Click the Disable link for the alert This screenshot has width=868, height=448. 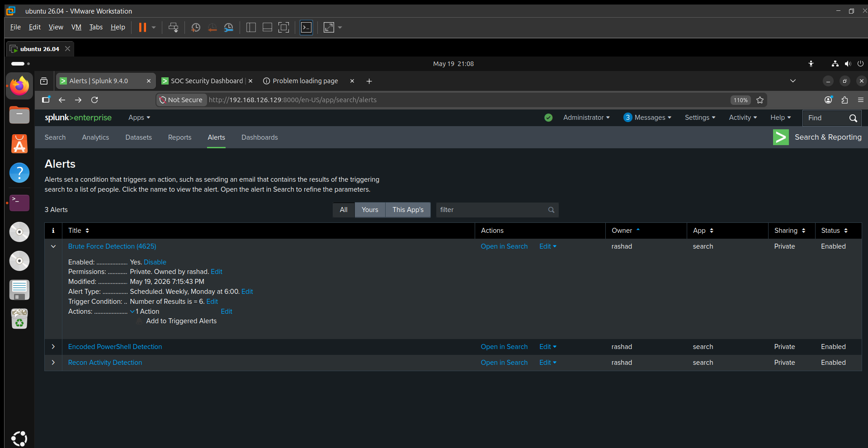[155, 262]
